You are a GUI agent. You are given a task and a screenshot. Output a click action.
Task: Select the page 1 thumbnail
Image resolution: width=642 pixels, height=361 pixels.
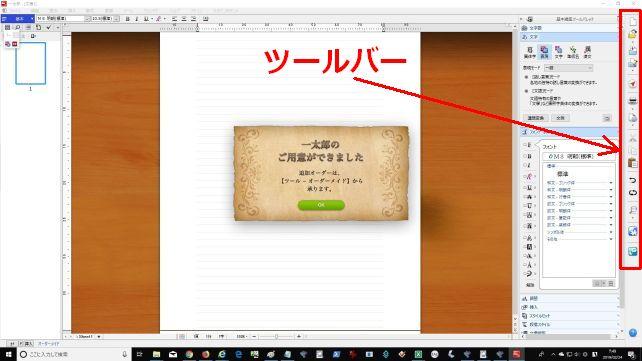[x=31, y=63]
